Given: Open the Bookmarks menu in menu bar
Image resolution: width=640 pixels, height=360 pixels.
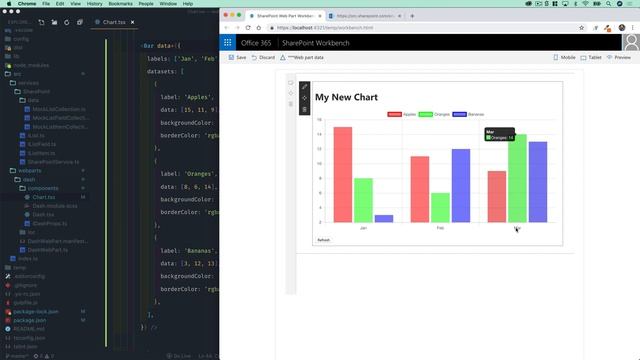Looking at the screenshot, I should [x=120, y=4].
